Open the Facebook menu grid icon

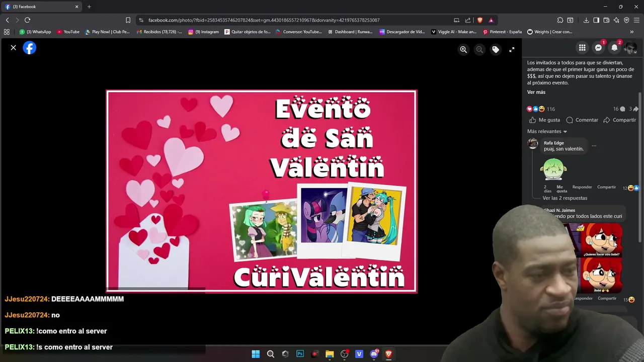tap(582, 48)
